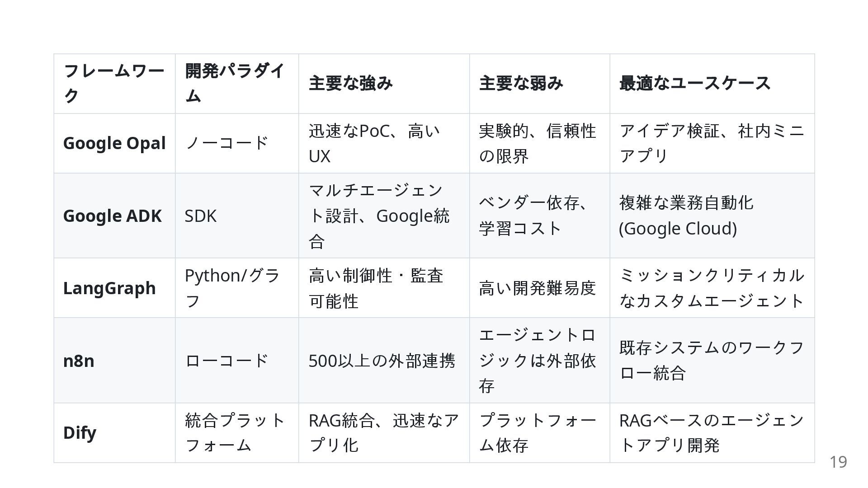Viewport: 868px width, 488px height.
Task: Click the n8n row label
Action: (79, 361)
